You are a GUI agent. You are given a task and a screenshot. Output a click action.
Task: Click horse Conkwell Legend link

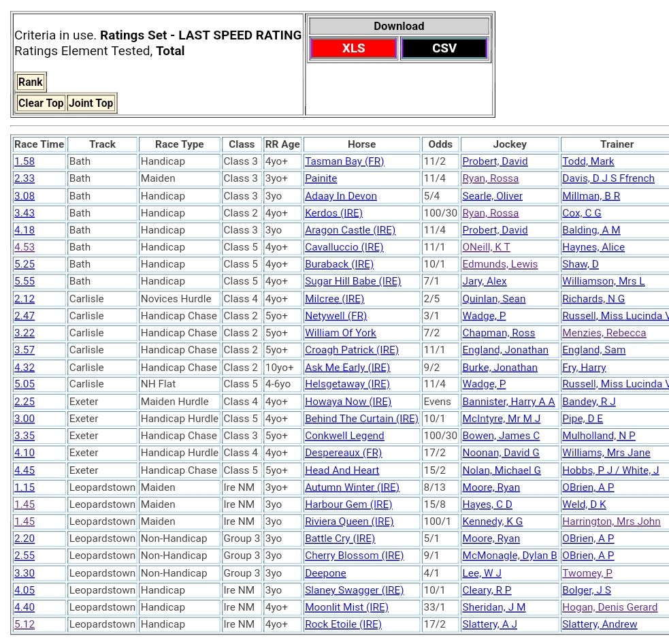pyautogui.click(x=344, y=436)
